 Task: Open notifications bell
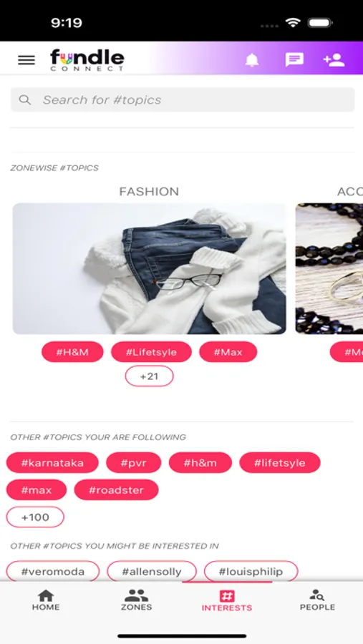(x=252, y=60)
